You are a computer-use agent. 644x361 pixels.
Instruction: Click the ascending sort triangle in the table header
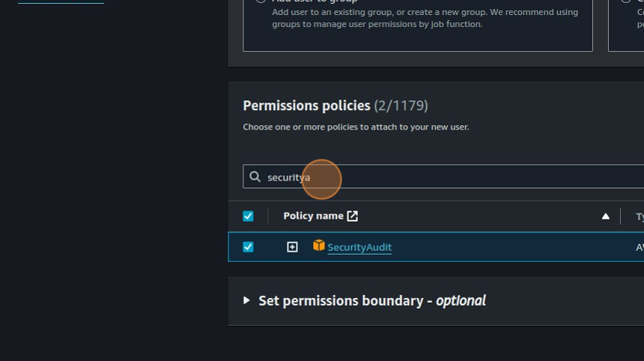606,216
